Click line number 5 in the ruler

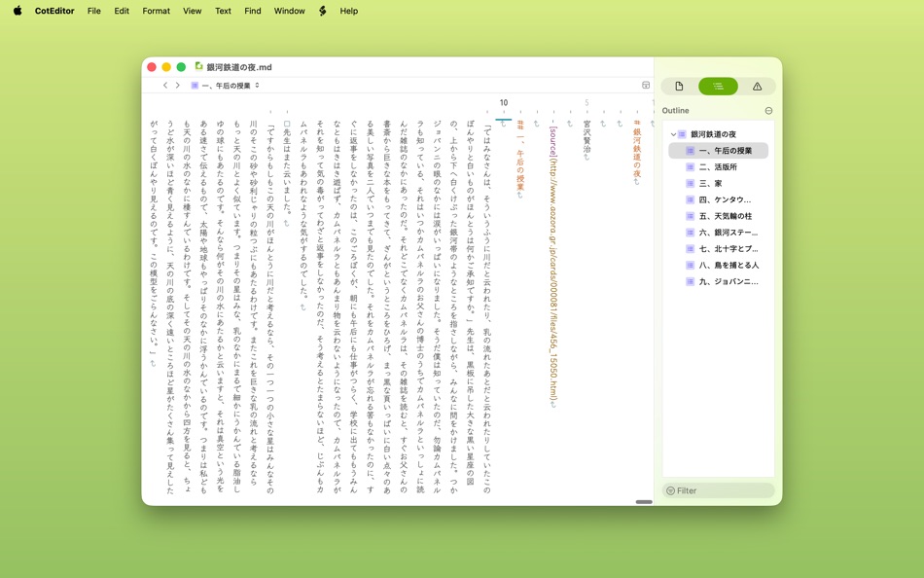586,102
